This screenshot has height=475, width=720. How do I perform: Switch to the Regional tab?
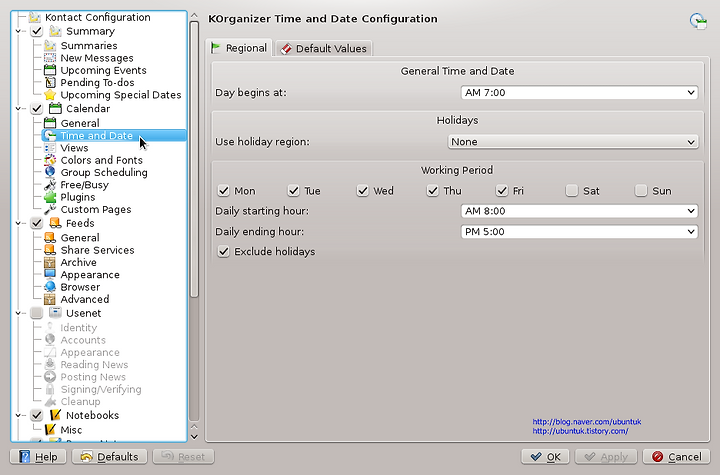coord(239,48)
